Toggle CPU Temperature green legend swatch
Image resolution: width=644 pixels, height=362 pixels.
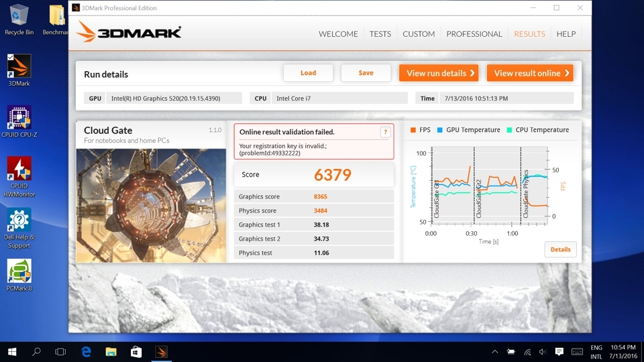tap(509, 130)
